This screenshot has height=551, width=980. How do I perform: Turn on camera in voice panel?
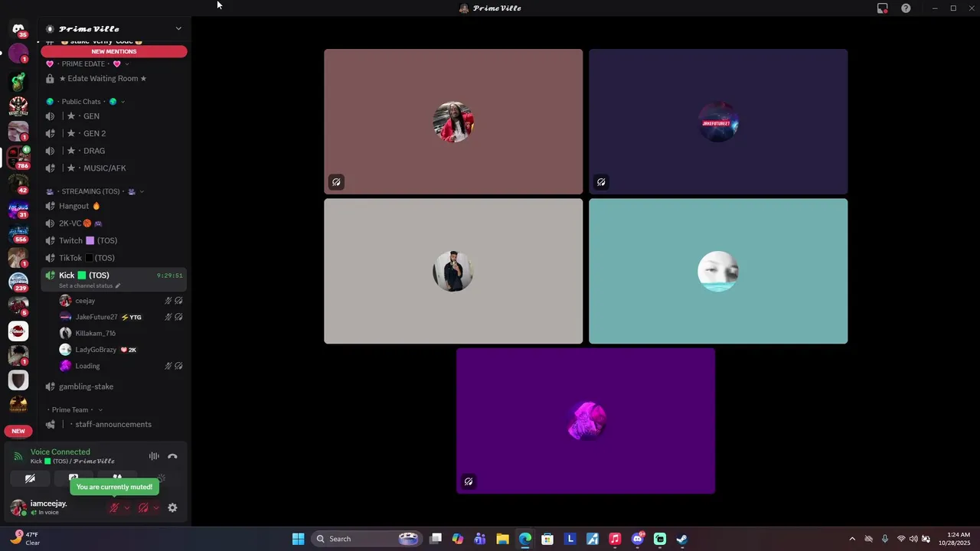[x=30, y=478]
